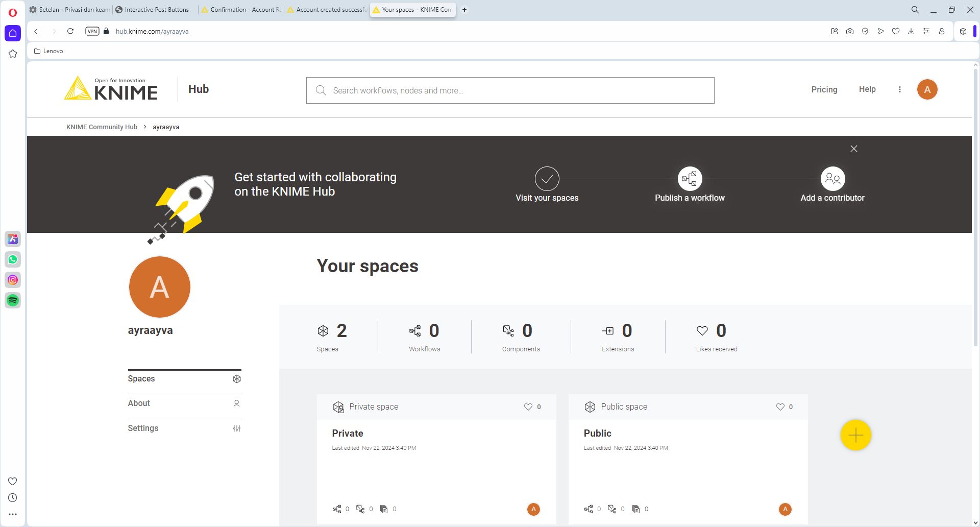Image resolution: width=980 pixels, height=527 pixels.
Task: Click the ayraayva breadcrumb
Action: tap(166, 127)
